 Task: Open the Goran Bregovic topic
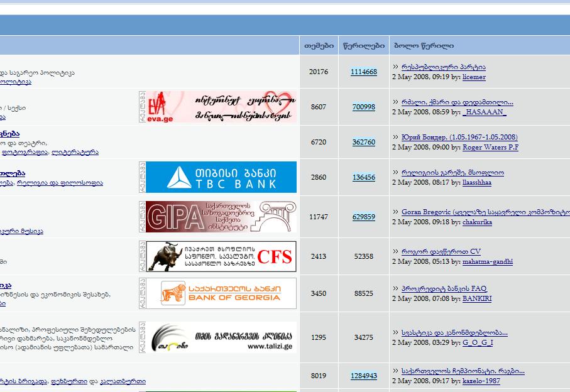[x=486, y=212]
